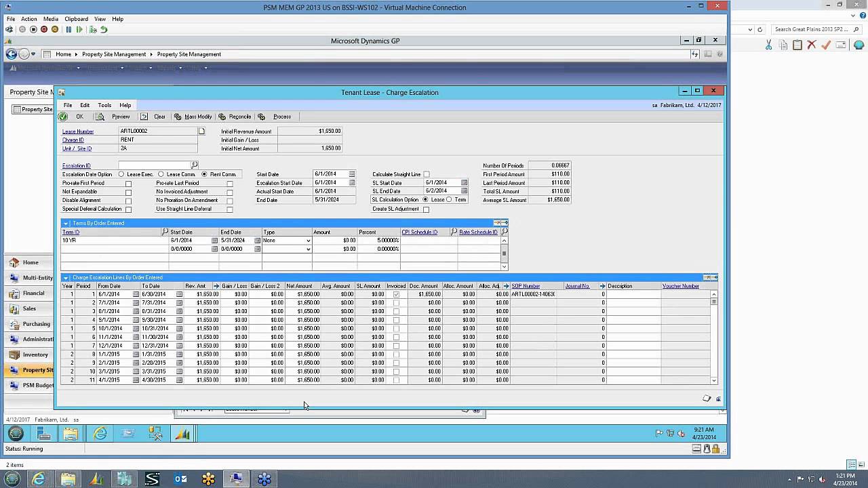Enable Use Straight Line Deferral checkbox
This screenshot has width=868, height=488.
click(230, 209)
